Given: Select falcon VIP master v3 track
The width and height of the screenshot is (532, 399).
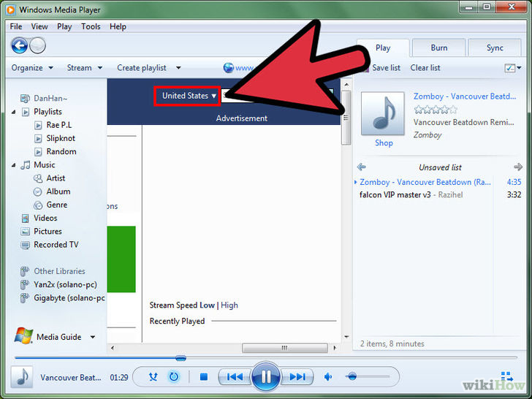Looking at the screenshot, I should (x=439, y=194).
